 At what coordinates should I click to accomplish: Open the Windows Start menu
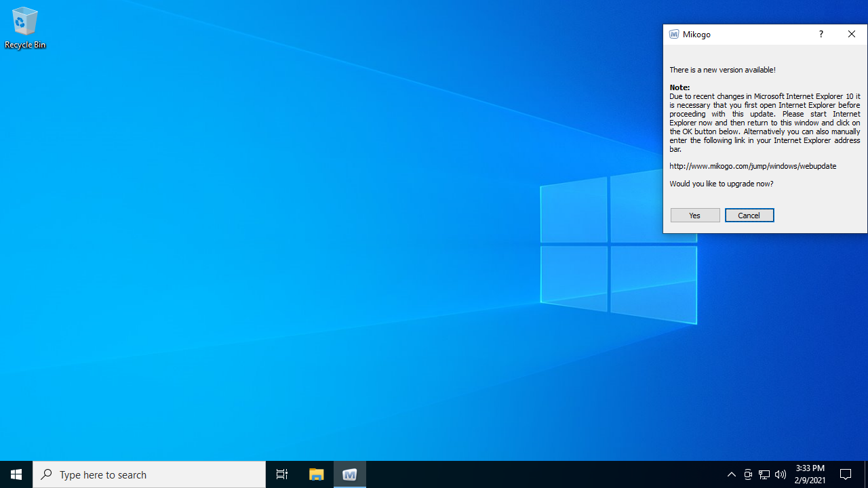[16, 474]
